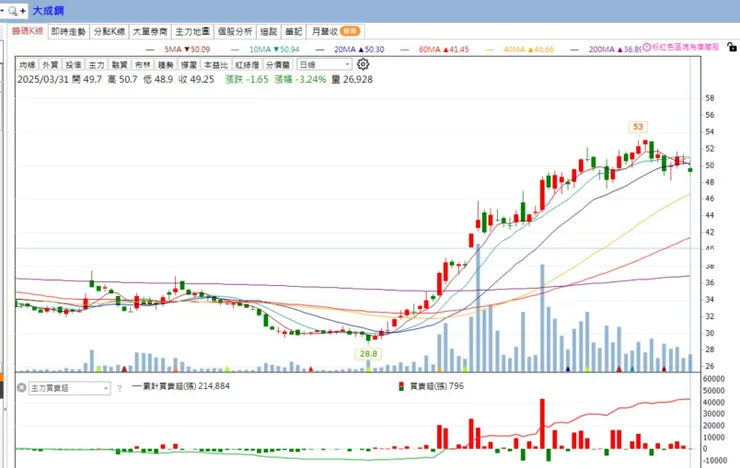
Task: Toggle the 布林 bands button
Action: click(x=143, y=65)
